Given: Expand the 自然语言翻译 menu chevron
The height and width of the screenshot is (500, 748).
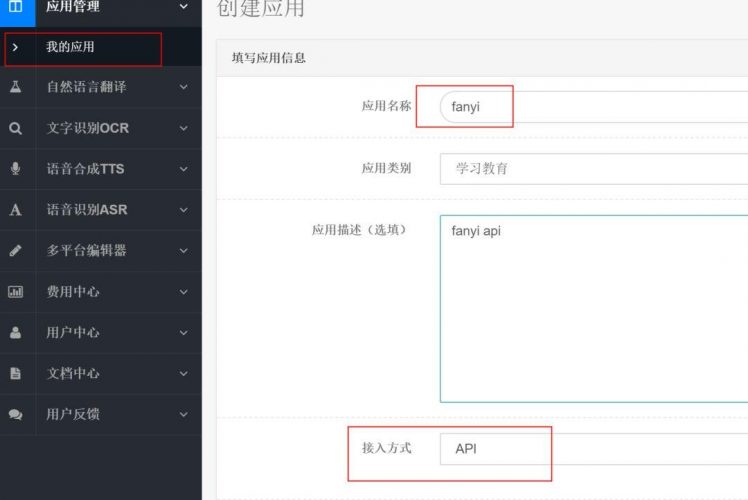Looking at the screenshot, I should [x=183, y=87].
